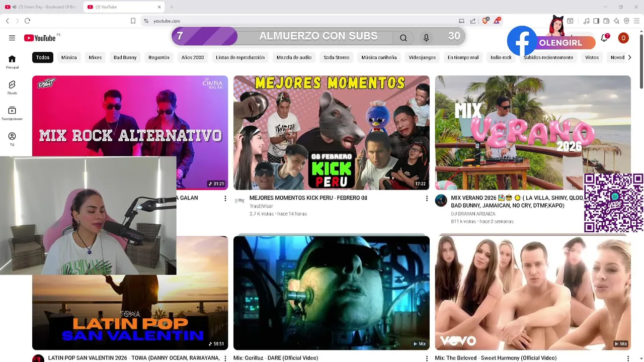Open Mix: The Beloved - Sweet Harmony title
The width and height of the screenshot is (644, 362).
[496, 358]
